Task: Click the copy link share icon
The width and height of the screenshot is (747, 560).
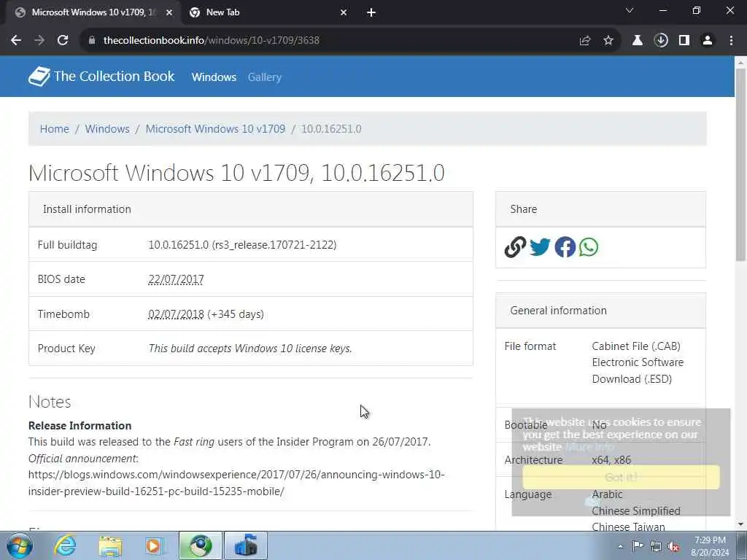Action: [515, 247]
